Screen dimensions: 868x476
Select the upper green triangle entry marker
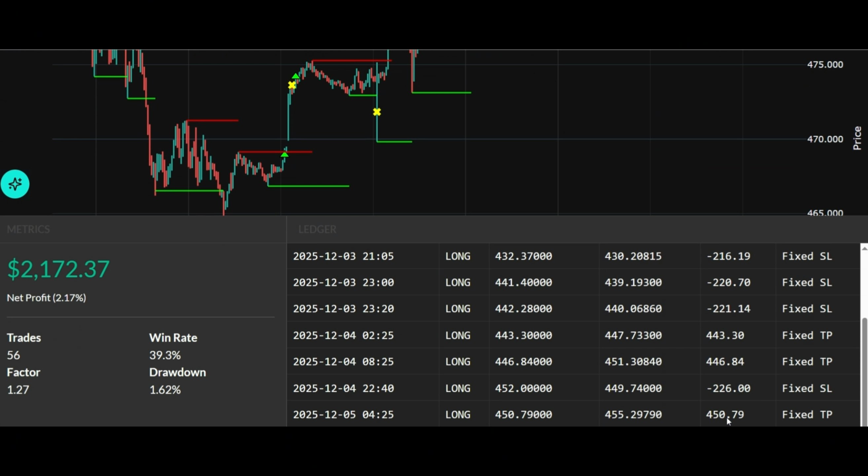point(296,77)
